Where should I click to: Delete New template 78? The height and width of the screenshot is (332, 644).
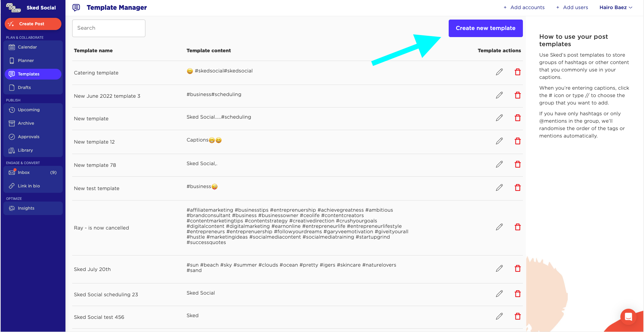tap(517, 164)
